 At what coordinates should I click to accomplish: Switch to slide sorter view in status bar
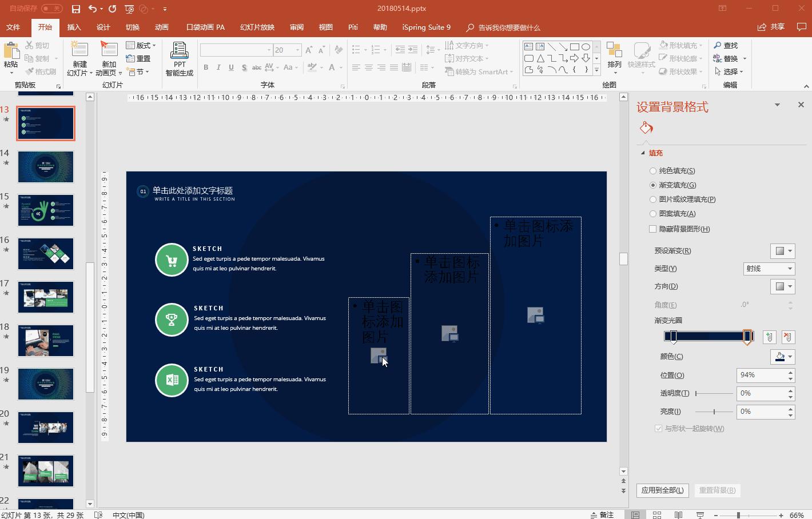[x=657, y=515]
